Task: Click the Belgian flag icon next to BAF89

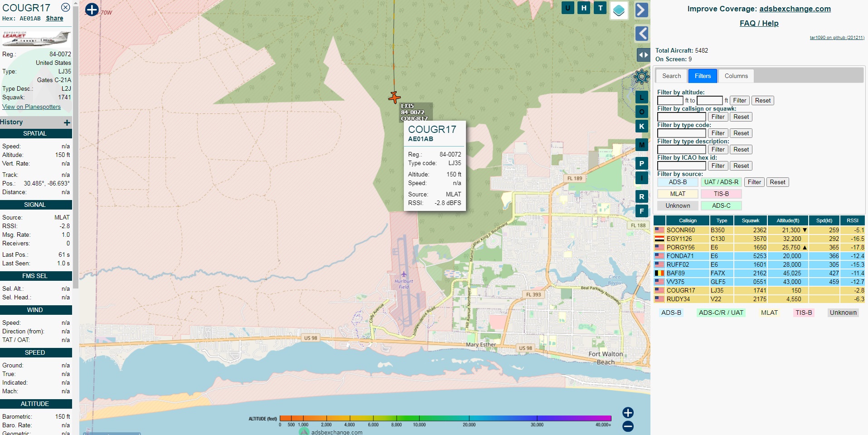Action: click(659, 273)
